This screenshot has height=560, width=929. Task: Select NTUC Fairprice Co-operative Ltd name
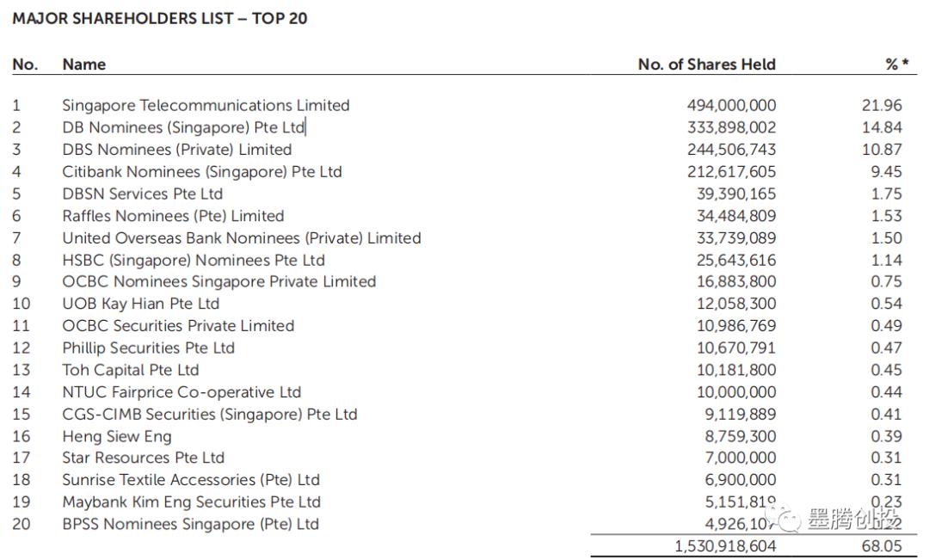(x=181, y=392)
